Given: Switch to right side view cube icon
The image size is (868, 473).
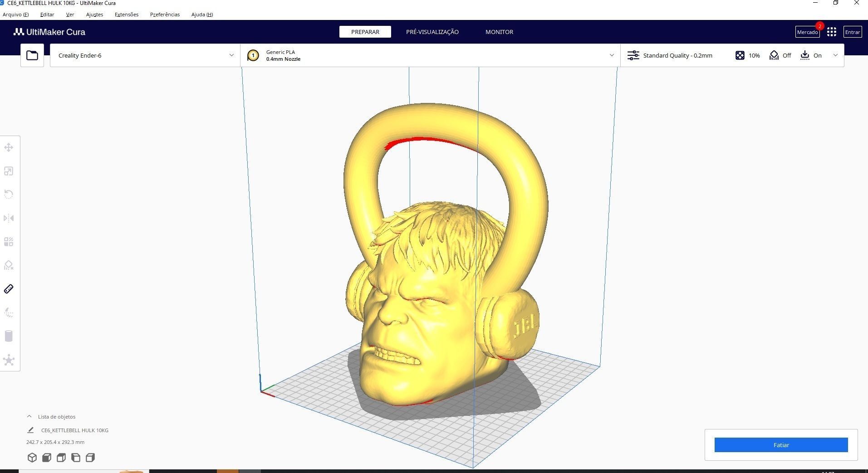Looking at the screenshot, I should coord(90,458).
